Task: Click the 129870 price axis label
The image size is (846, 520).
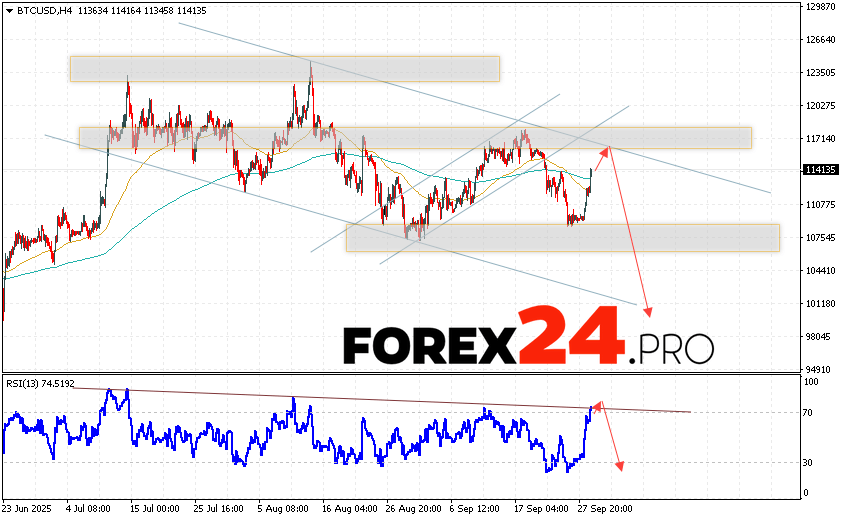Action: click(x=819, y=7)
